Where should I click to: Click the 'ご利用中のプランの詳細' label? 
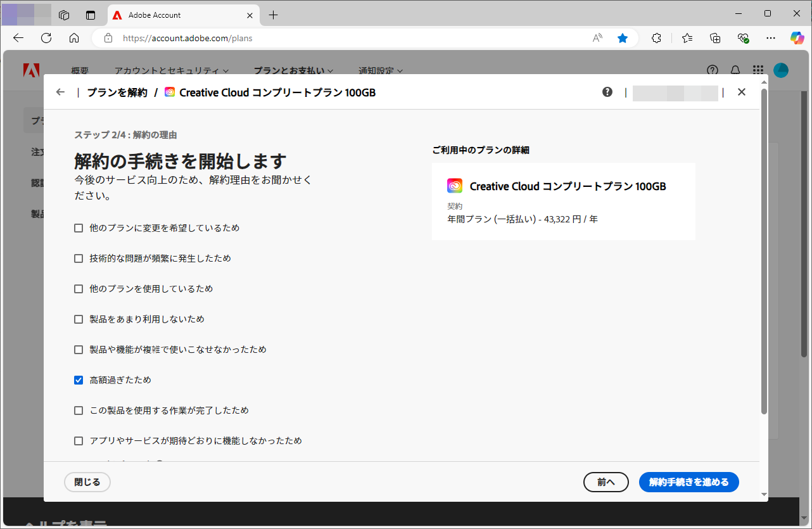tap(481, 150)
